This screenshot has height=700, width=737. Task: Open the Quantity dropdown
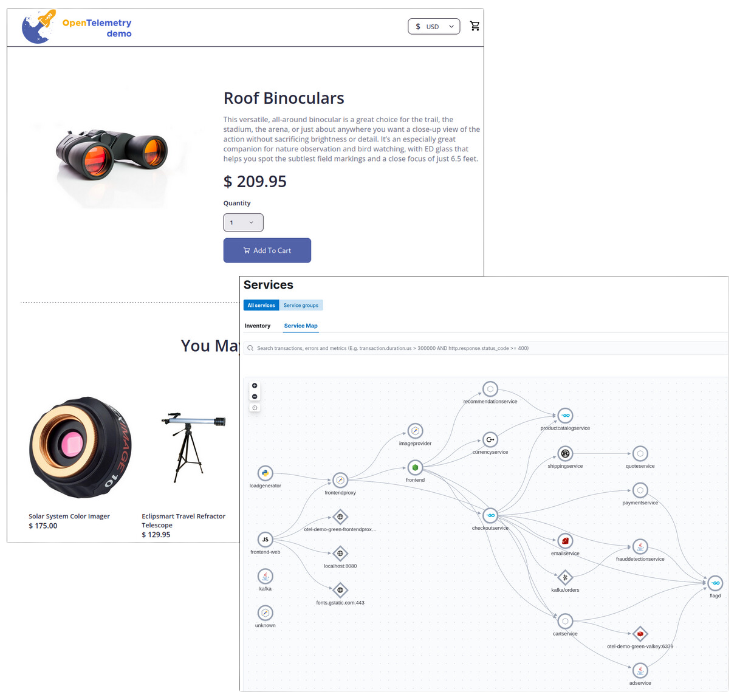point(243,222)
